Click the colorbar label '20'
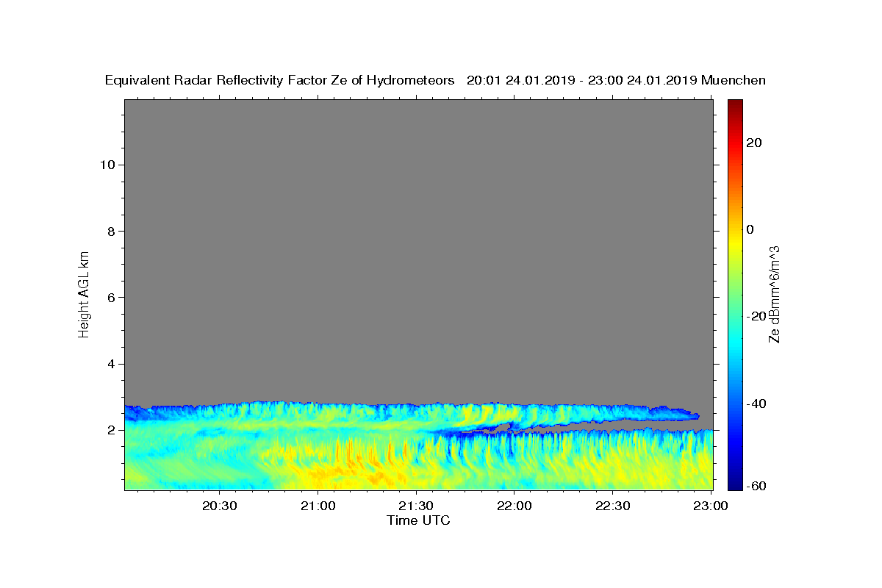 (x=753, y=143)
